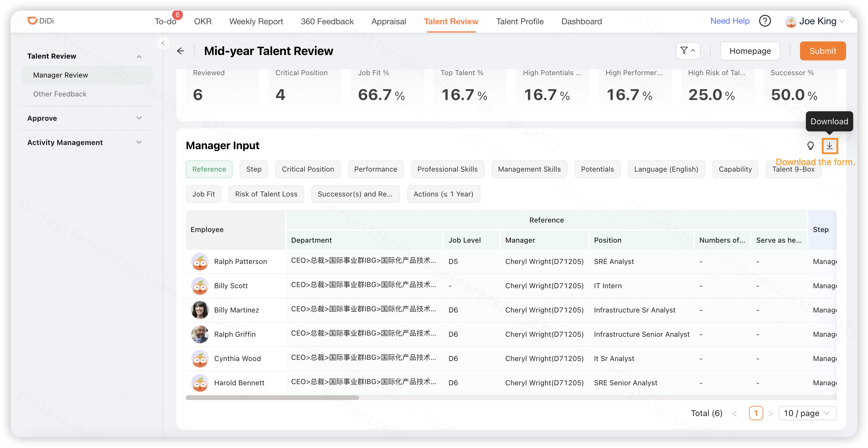
Task: Jump to the Actions (≤ 1 Year) chip
Action: (x=443, y=194)
